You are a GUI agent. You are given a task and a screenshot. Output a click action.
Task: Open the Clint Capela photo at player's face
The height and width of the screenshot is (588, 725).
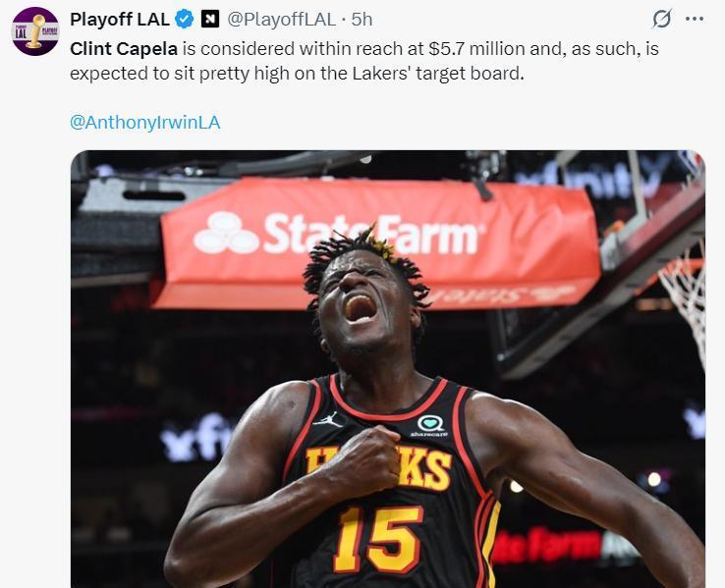point(365,300)
